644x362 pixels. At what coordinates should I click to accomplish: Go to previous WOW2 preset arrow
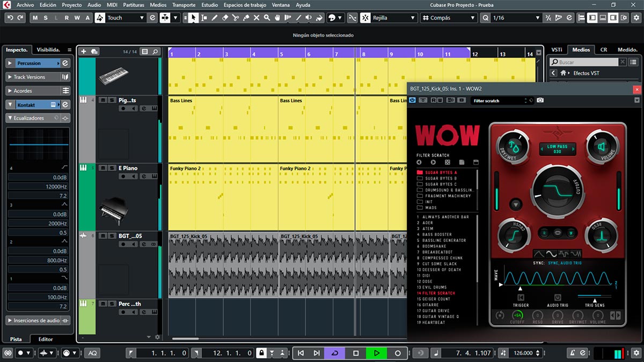[419, 162]
